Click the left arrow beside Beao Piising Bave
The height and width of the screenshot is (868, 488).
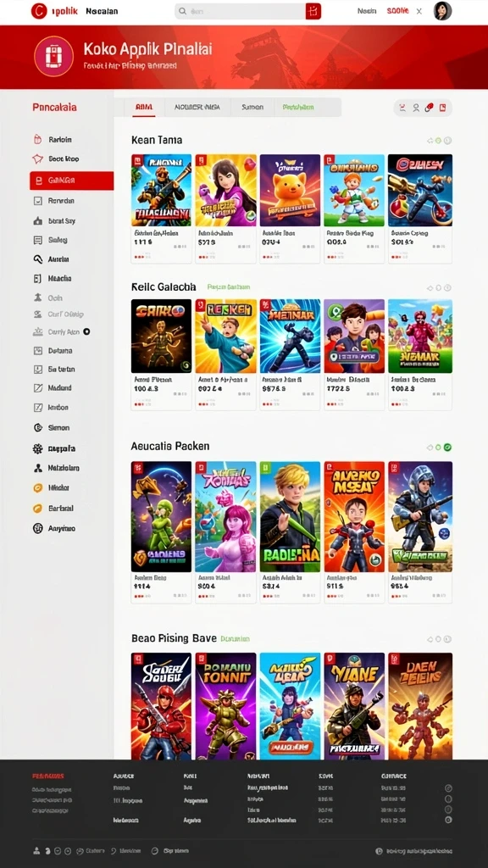point(430,639)
